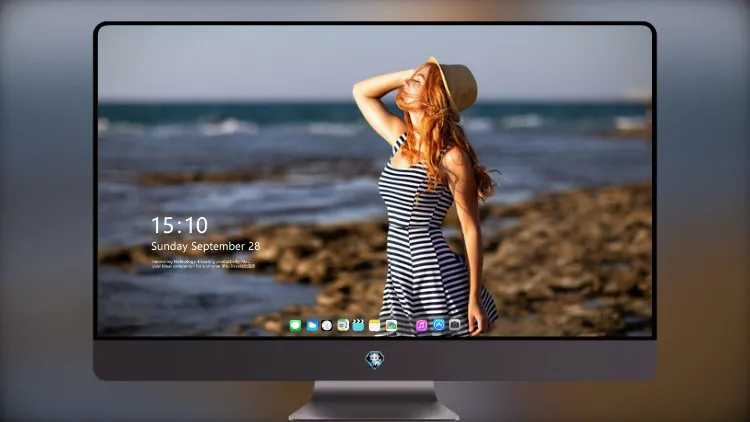Click the logo badge on monitor chin

coord(375,360)
